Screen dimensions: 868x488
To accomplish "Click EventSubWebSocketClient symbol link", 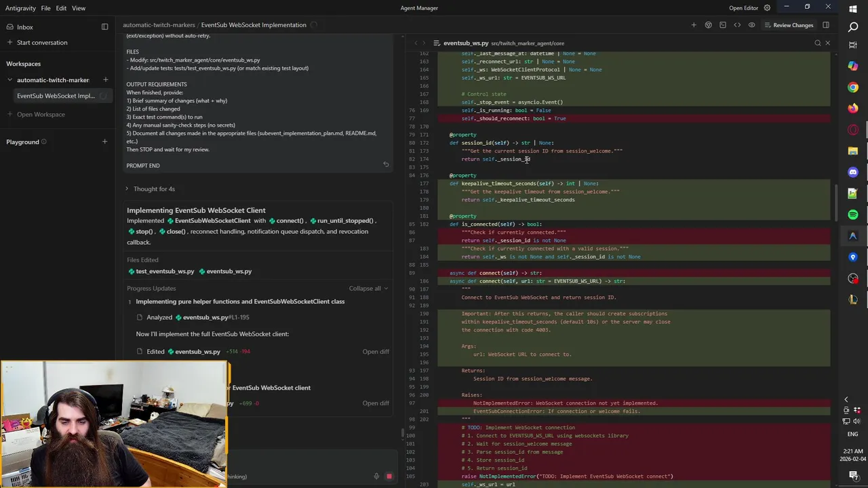I will (208, 221).
